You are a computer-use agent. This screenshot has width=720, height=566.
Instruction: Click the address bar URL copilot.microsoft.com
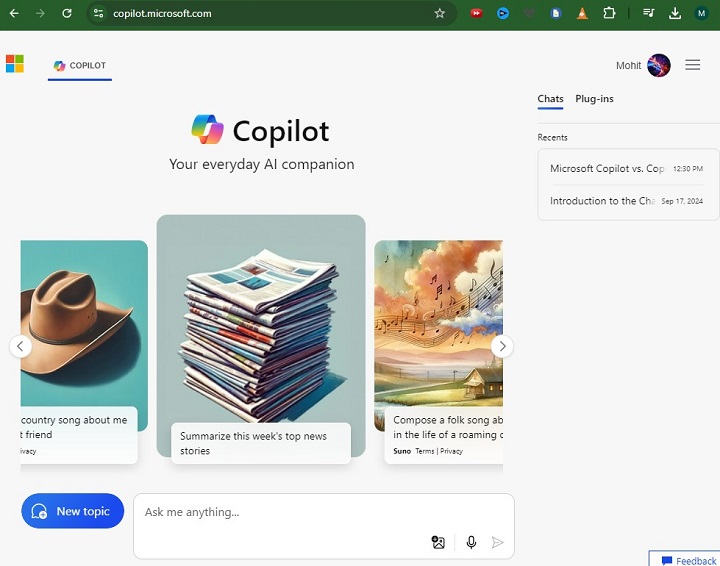click(162, 13)
